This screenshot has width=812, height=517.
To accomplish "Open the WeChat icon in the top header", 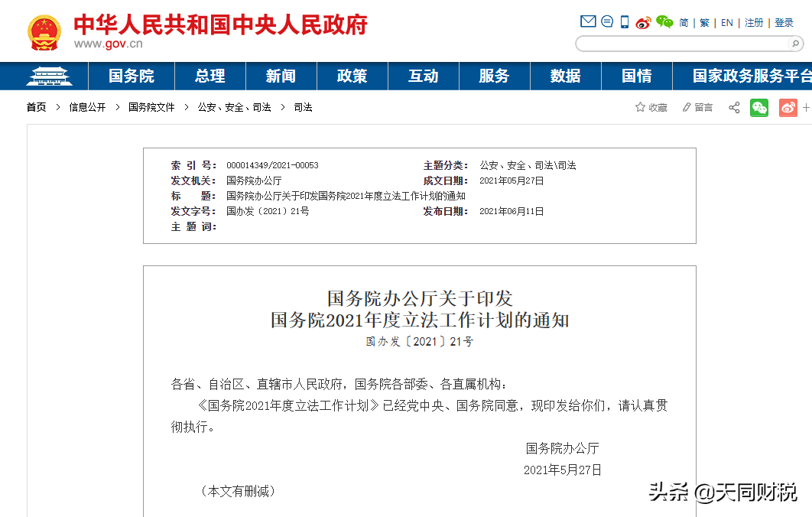I will 663,22.
